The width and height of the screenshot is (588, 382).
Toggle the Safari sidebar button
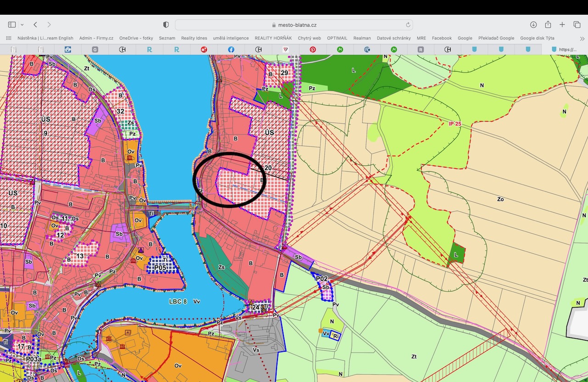tap(12, 25)
